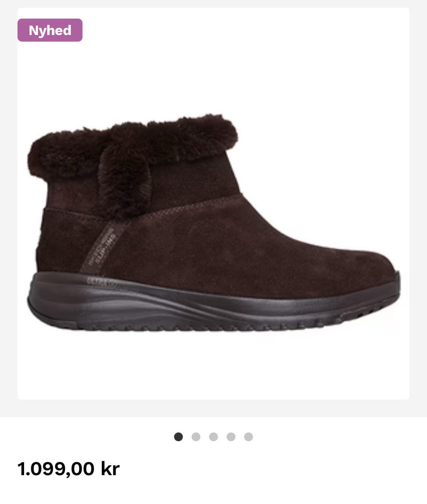Tap white area below the boot sole
Image resolution: width=427 pixels, height=504 pixels.
point(213,367)
